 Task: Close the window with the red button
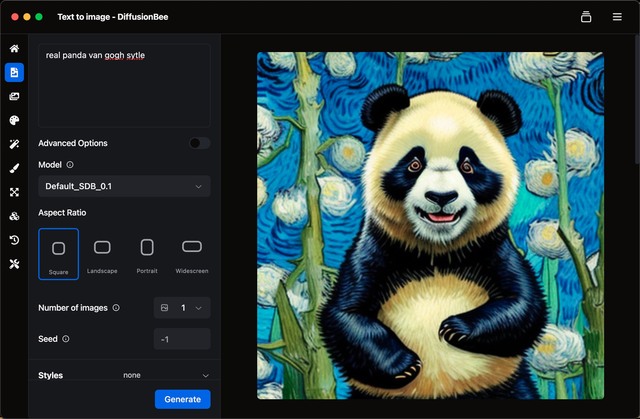pos(15,17)
